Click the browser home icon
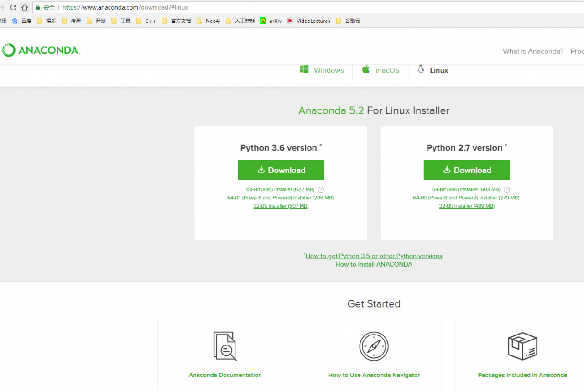The image size is (584, 392). 25,7
